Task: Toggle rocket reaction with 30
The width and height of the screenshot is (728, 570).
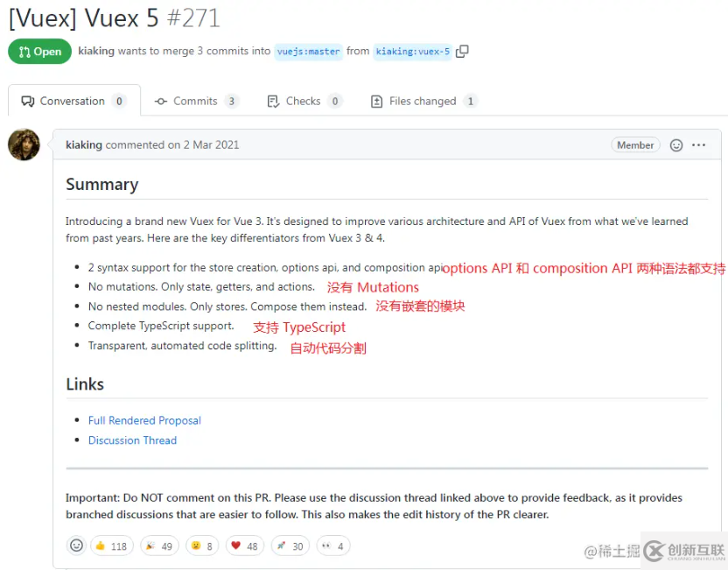Action: 290,545
